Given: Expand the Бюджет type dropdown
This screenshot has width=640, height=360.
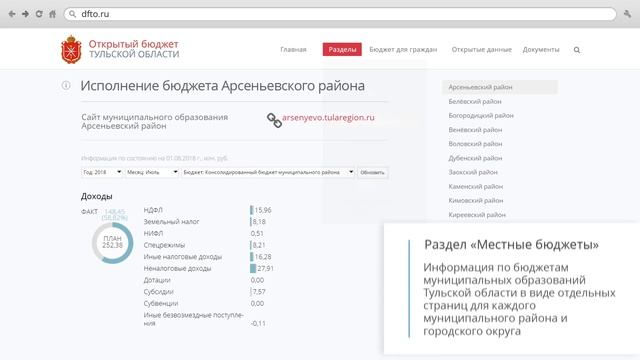Looking at the screenshot, I should (x=268, y=172).
